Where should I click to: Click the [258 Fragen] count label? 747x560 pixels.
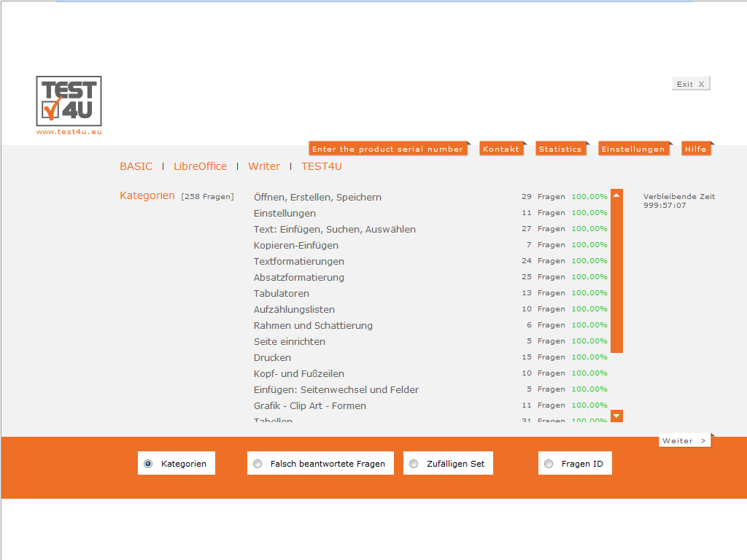[207, 197]
